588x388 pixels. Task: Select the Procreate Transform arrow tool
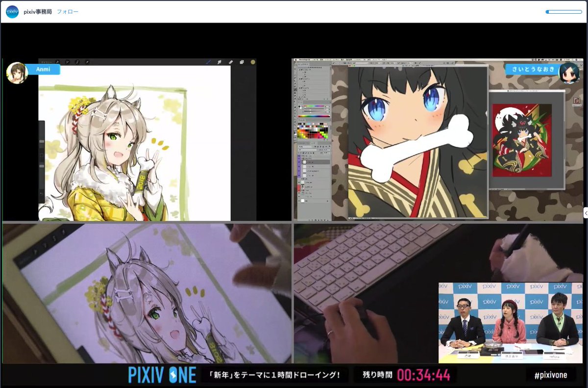87,62
